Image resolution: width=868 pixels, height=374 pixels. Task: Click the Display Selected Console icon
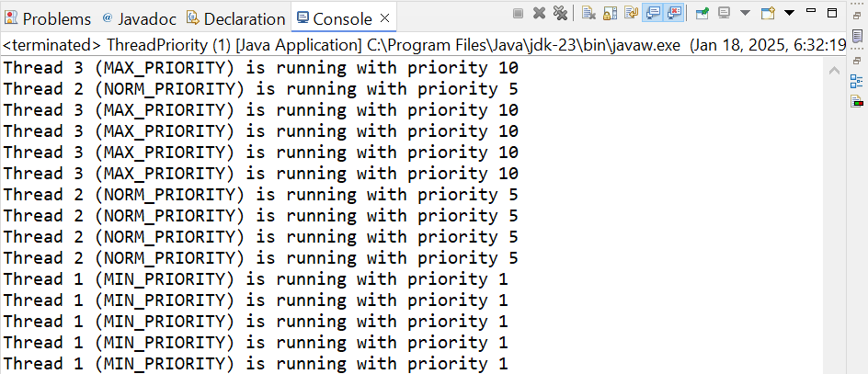pyautogui.click(x=725, y=14)
